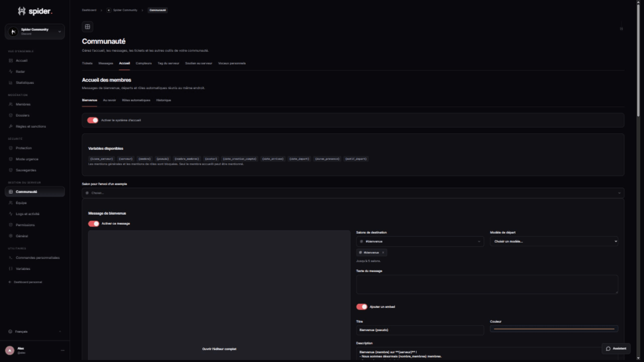Open Mode urgence

[35, 159]
